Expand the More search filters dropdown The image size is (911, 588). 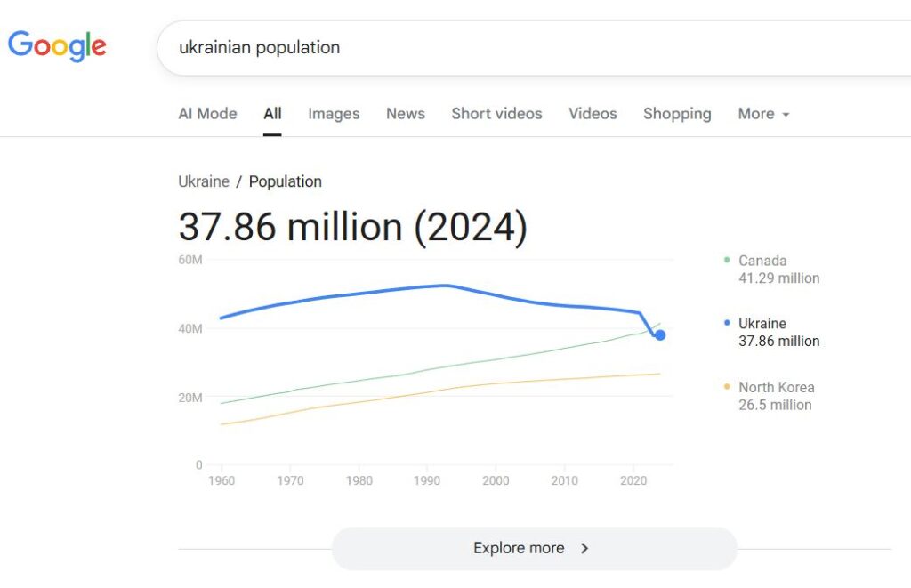[x=763, y=114]
